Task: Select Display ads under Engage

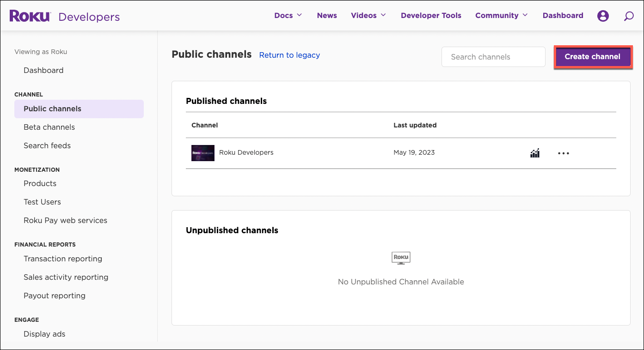Action: [44, 334]
